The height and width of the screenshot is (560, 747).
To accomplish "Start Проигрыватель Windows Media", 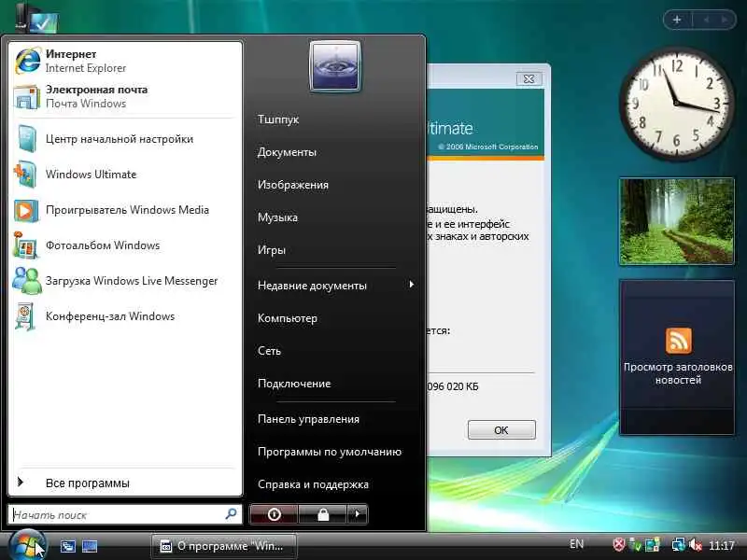I will (x=125, y=210).
